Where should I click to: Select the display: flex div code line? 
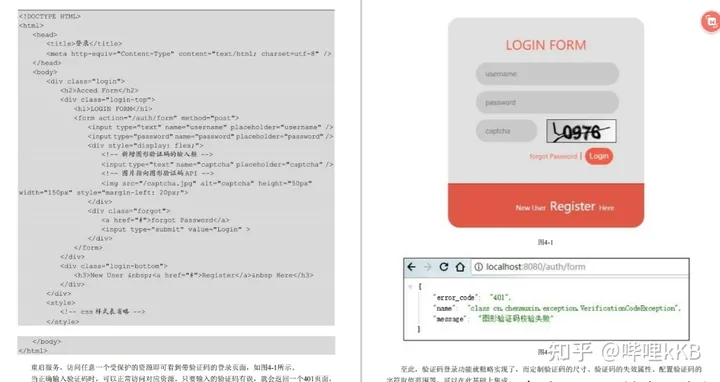coord(145,146)
